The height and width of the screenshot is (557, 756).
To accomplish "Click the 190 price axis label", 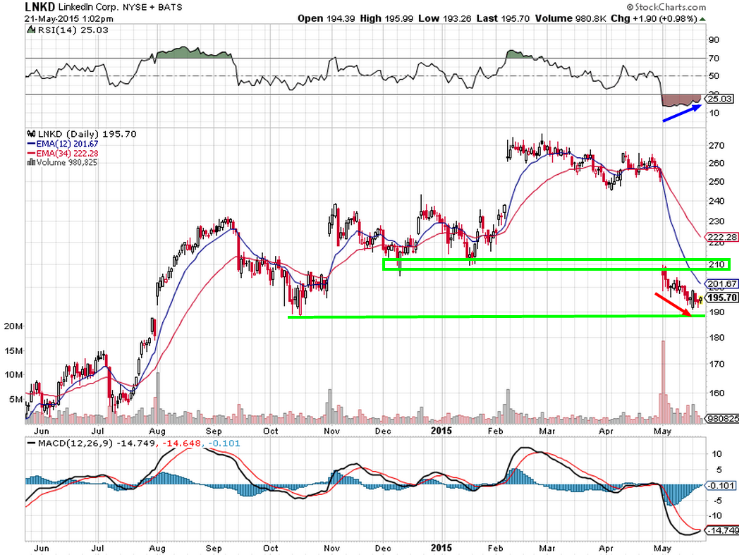I will click(x=717, y=312).
